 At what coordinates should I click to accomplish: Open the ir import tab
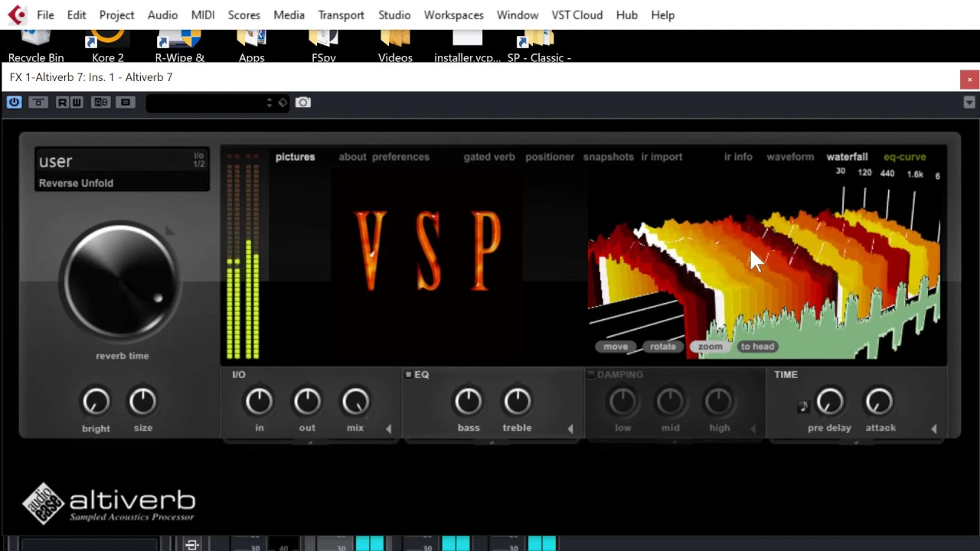pos(661,157)
